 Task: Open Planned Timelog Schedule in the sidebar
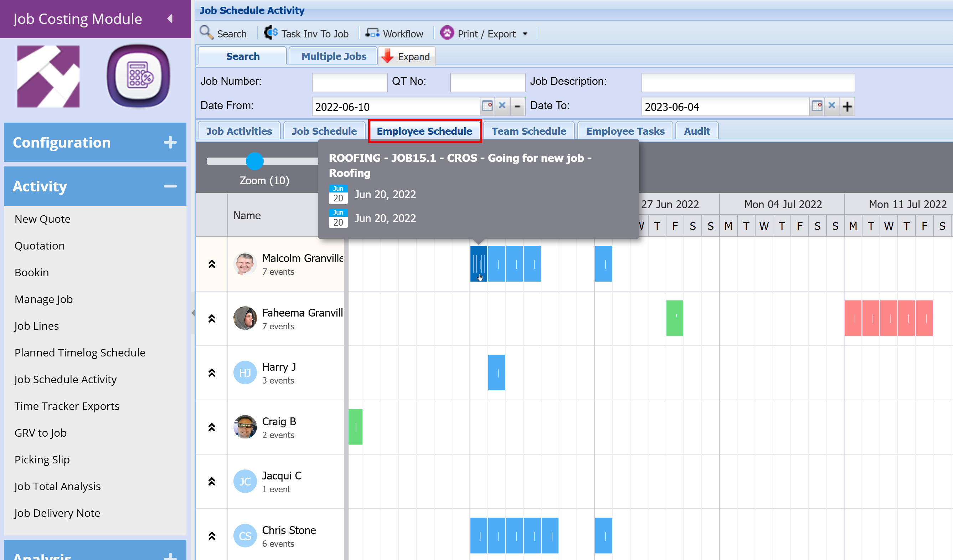click(80, 353)
